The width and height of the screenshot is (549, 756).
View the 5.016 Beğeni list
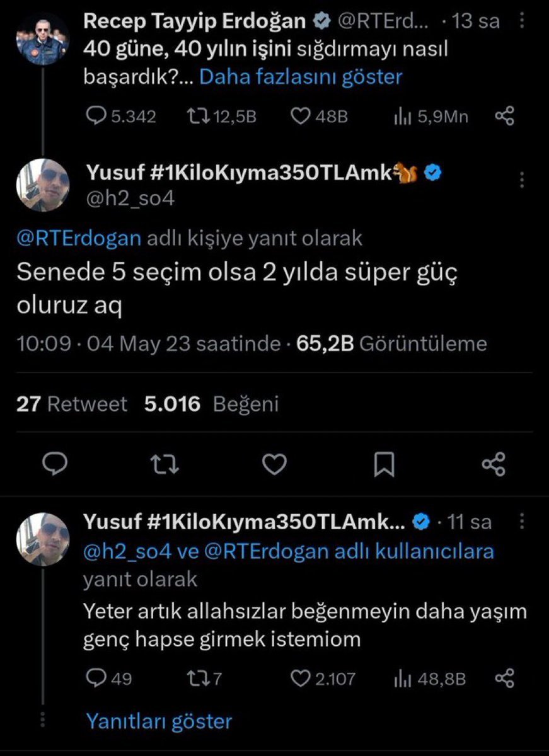pos(211,404)
